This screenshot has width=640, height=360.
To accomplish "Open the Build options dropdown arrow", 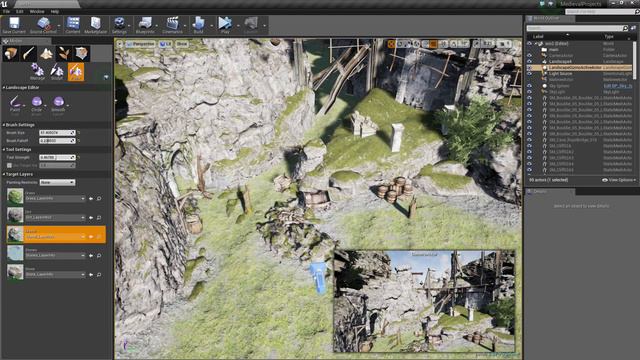I will (x=211, y=26).
